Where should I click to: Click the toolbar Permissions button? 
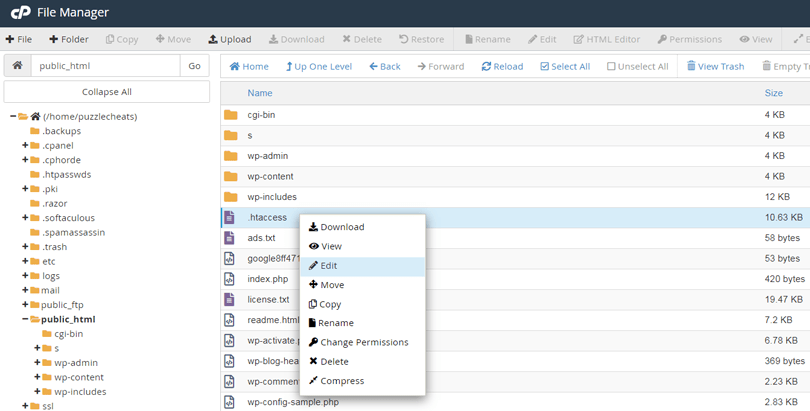coord(690,39)
